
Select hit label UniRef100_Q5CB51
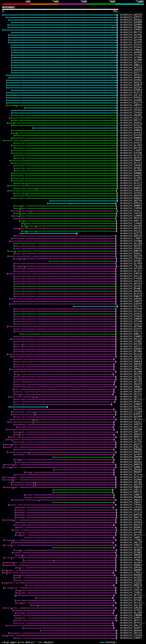click(x=131, y=115)
